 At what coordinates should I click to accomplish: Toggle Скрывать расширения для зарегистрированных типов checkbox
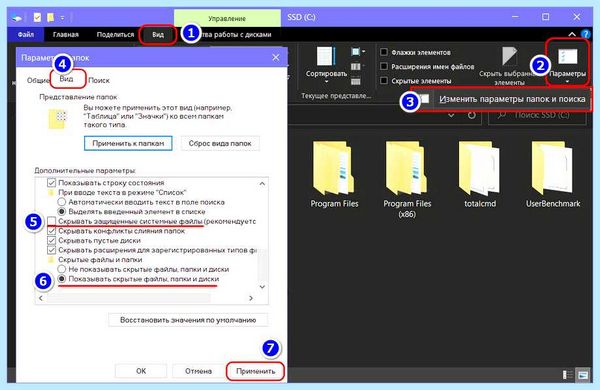pyautogui.click(x=51, y=250)
